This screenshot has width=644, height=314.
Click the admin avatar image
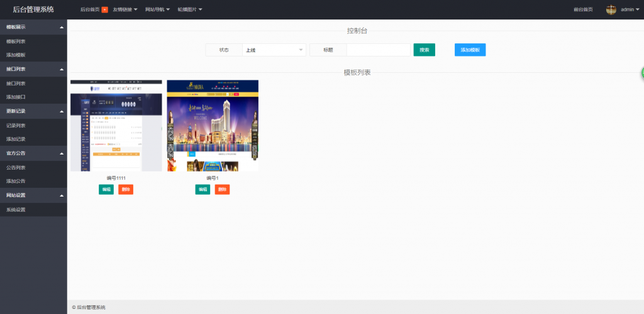point(611,9)
